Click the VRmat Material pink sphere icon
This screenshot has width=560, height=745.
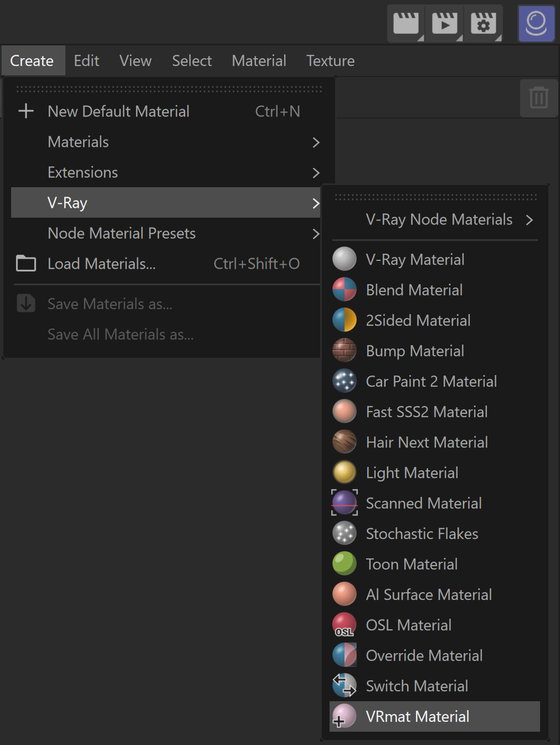click(345, 716)
